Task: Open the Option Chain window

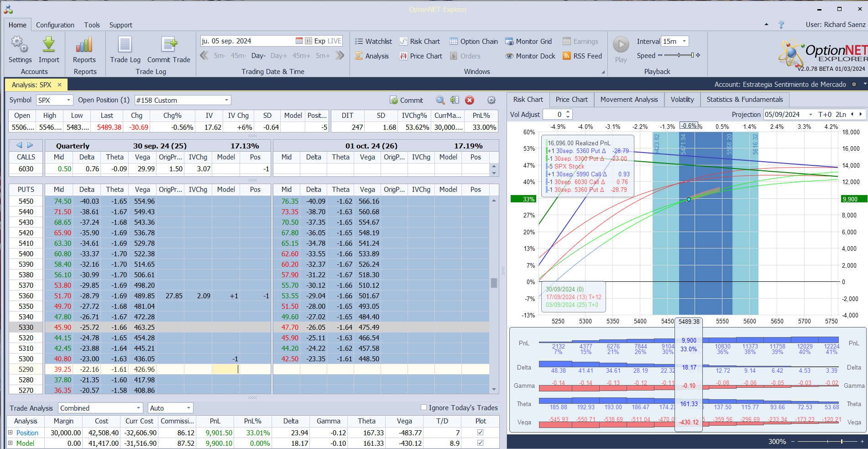Action: (474, 42)
